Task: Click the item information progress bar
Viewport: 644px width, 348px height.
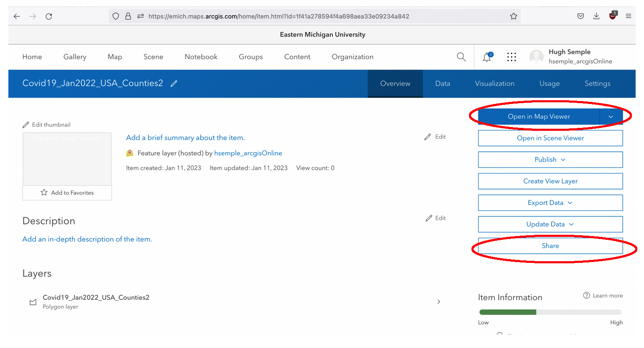Action: pos(550,312)
